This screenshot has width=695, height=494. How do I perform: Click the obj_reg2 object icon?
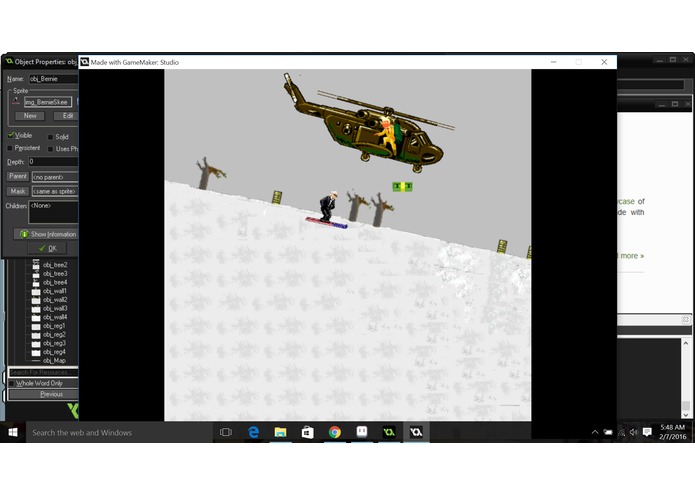click(x=36, y=335)
